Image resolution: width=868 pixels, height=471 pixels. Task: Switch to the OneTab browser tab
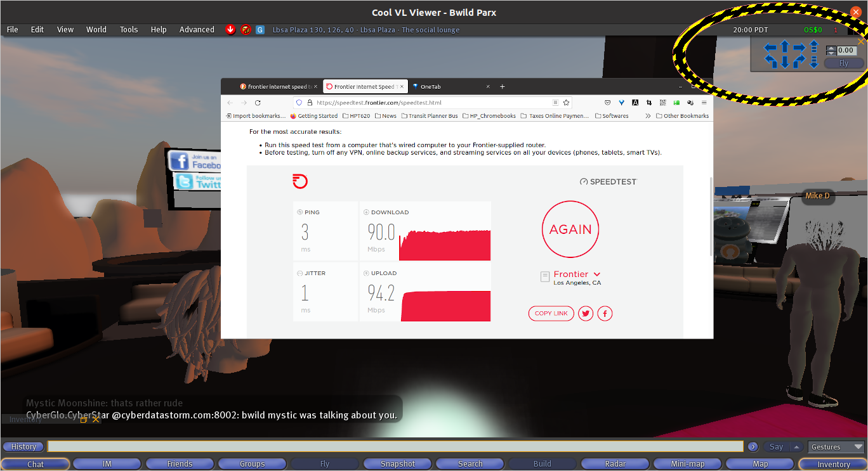point(450,87)
